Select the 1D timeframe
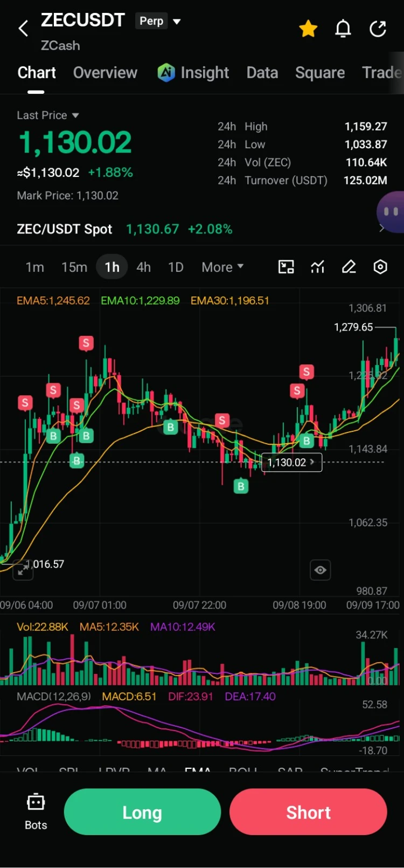Screen dimensions: 404x868 tap(176, 267)
